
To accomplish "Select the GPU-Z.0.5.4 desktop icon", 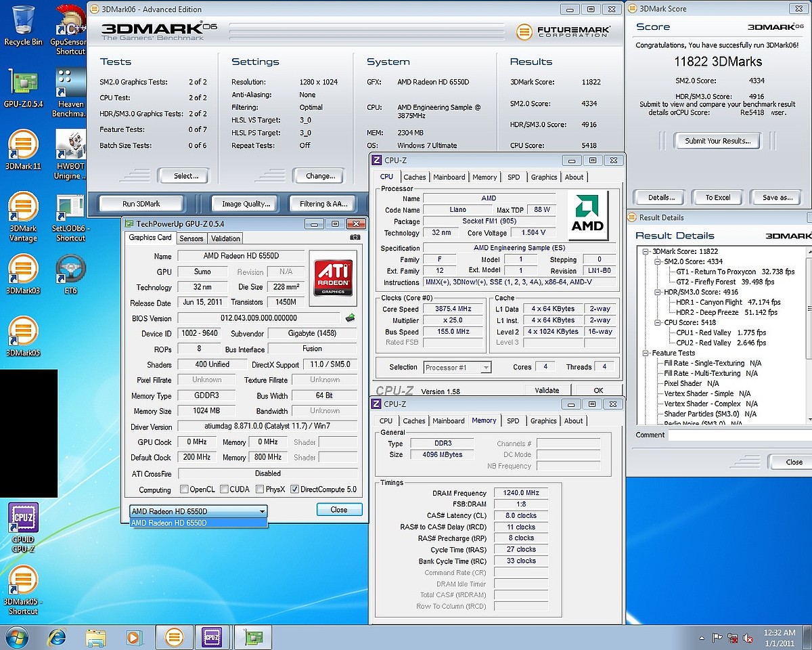I will (22, 88).
